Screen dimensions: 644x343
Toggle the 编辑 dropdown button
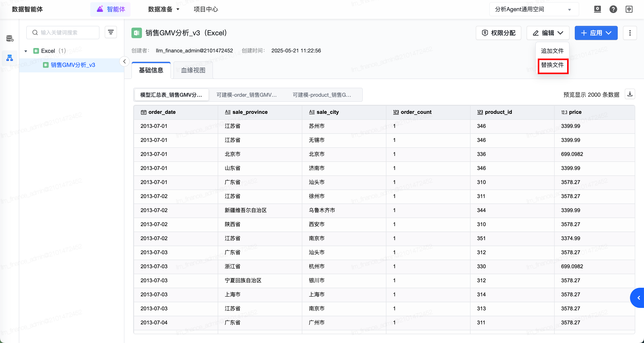coord(548,33)
